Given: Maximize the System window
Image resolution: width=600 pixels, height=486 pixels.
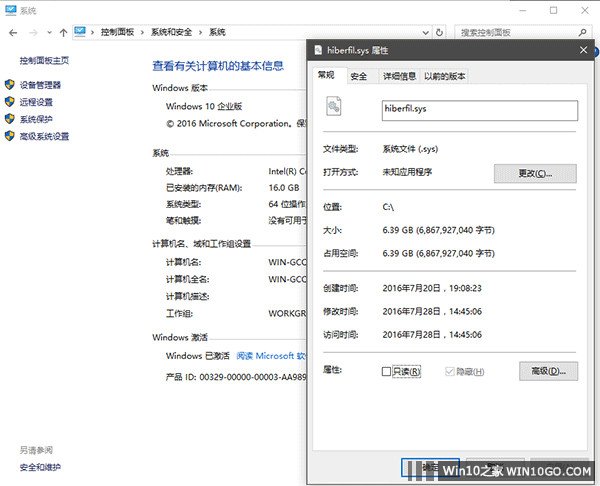Looking at the screenshot, I should [x=553, y=10].
